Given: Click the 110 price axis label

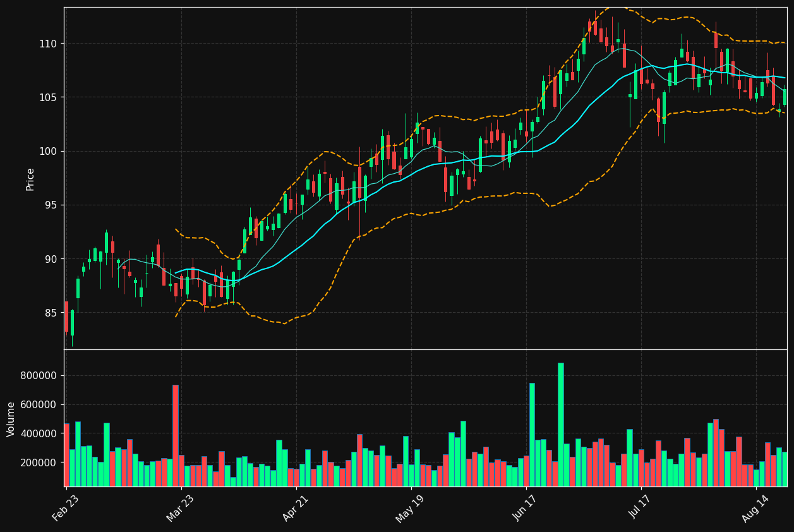Looking at the screenshot, I should 49,44.
